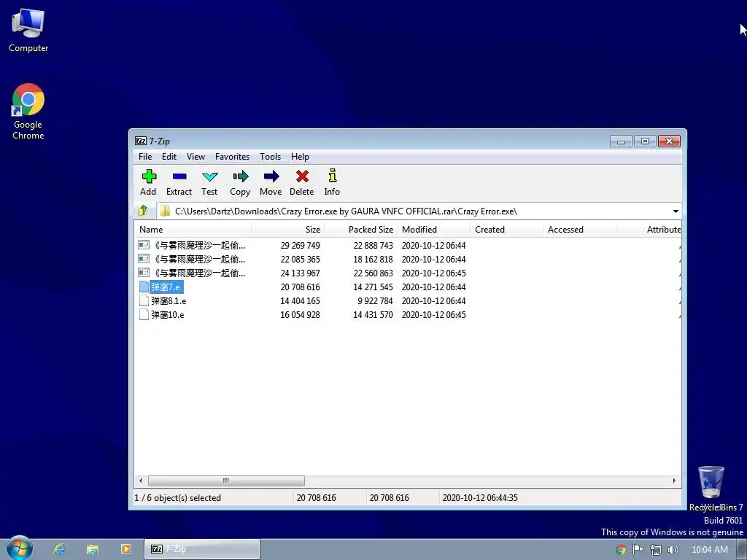Sort by the Name column header
Screen dimensions: 747x560
pos(193,230)
